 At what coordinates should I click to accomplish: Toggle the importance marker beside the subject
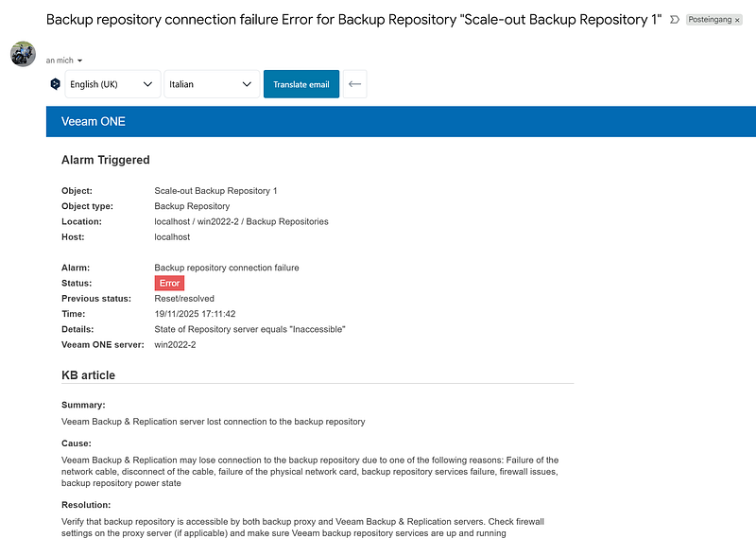[675, 20]
